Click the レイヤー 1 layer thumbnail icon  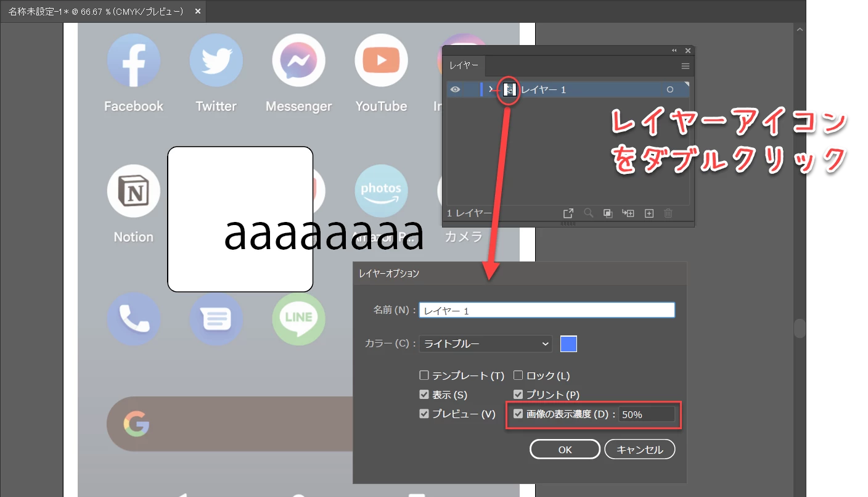click(510, 89)
